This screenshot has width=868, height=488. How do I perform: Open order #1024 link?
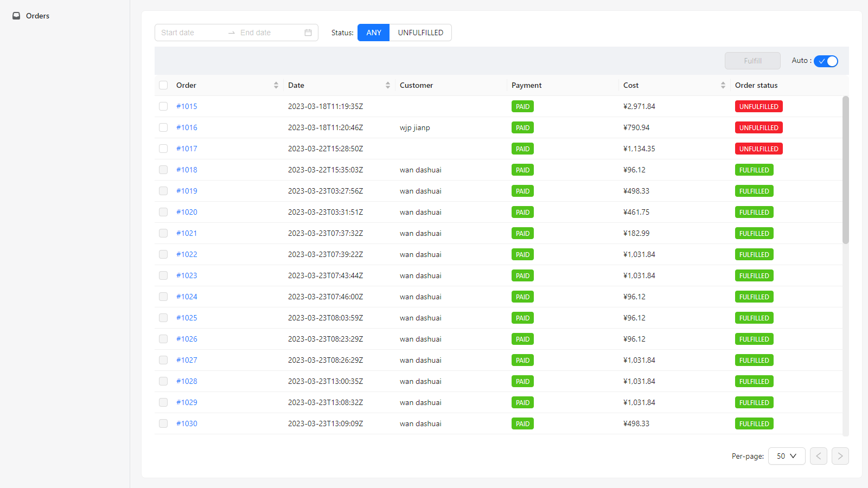pos(187,297)
